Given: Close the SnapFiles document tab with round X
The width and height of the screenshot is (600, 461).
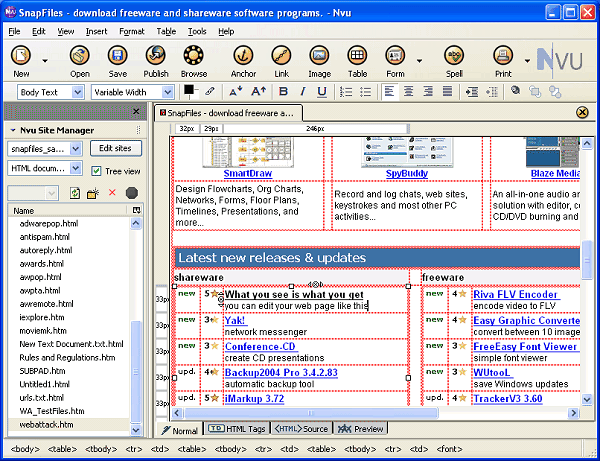Looking at the screenshot, I should (582, 112).
